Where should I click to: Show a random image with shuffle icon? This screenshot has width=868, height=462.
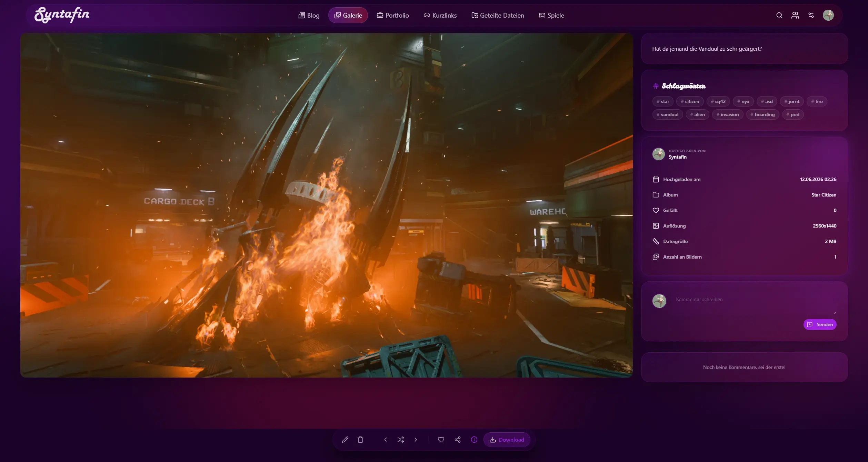[x=401, y=440]
